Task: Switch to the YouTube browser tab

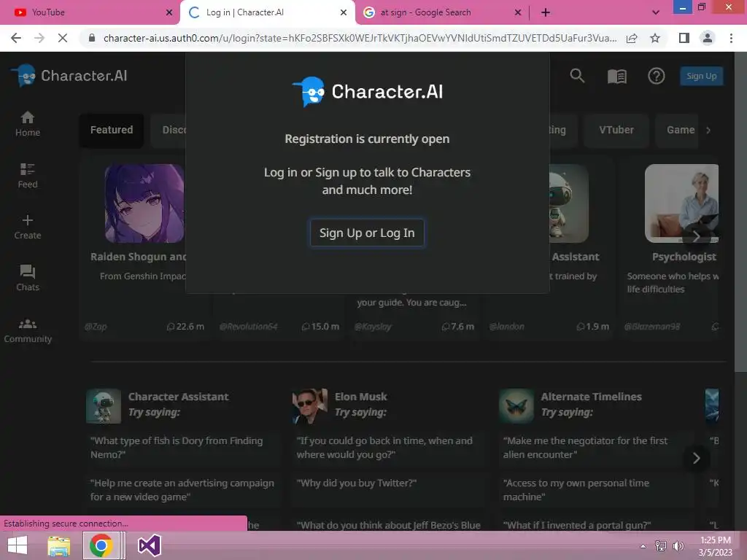Action: tap(88, 12)
